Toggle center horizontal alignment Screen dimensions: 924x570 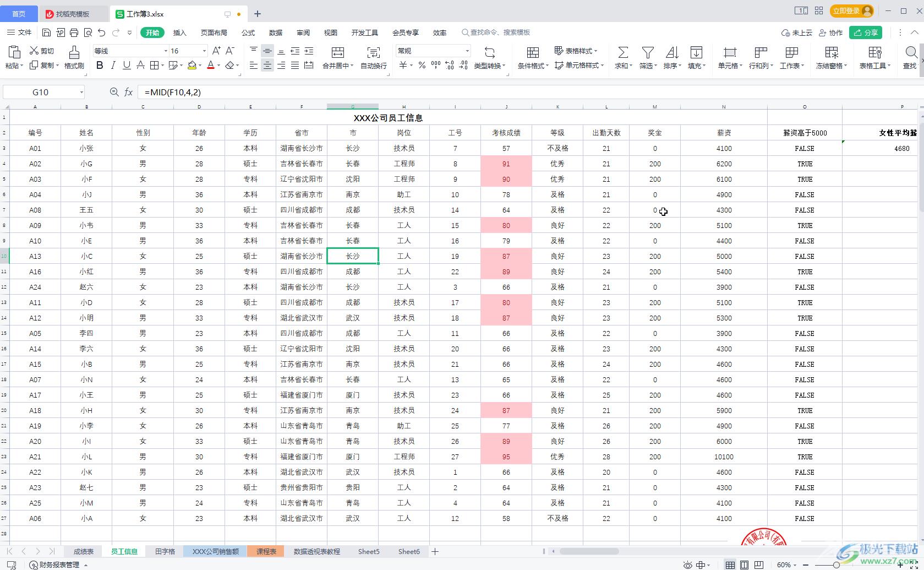pyautogui.click(x=267, y=66)
